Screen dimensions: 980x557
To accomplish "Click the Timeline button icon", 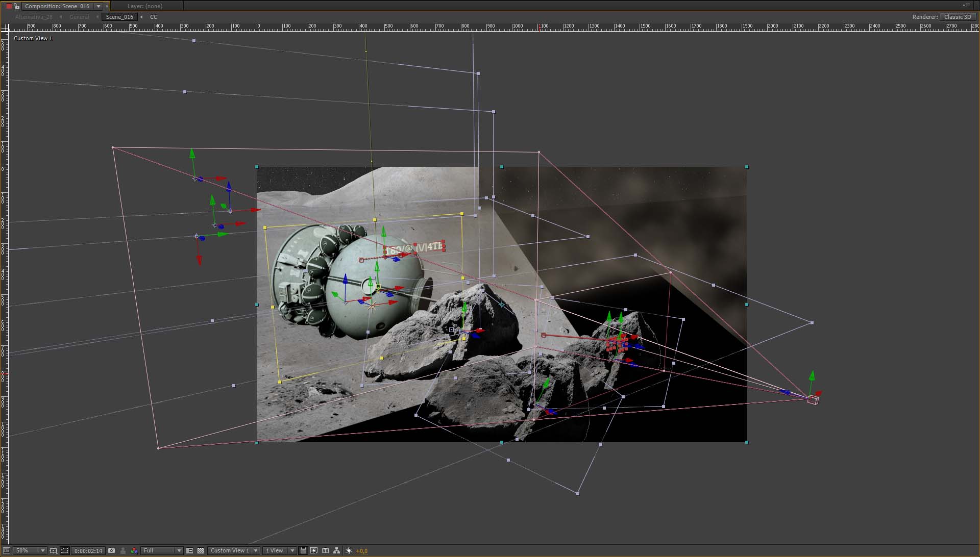I will pyautogui.click(x=325, y=550).
